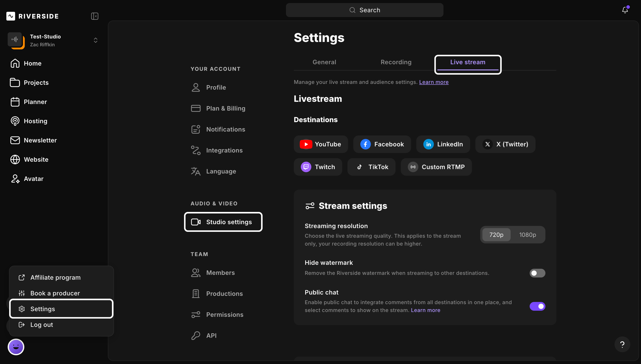Viewport: 641px width, 364px height.
Task: Add LinkedIn as a destination
Action: pyautogui.click(x=443, y=144)
